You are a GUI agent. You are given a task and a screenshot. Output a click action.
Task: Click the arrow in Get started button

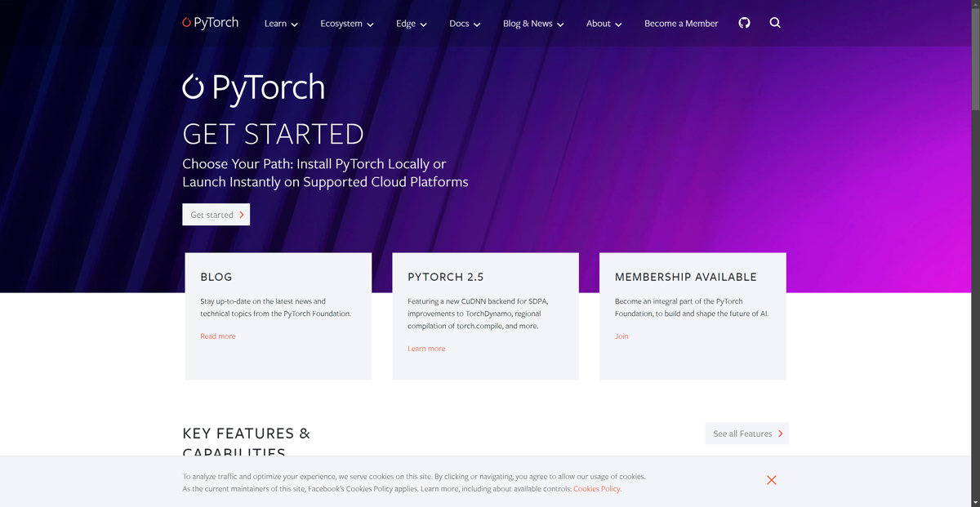tap(242, 215)
